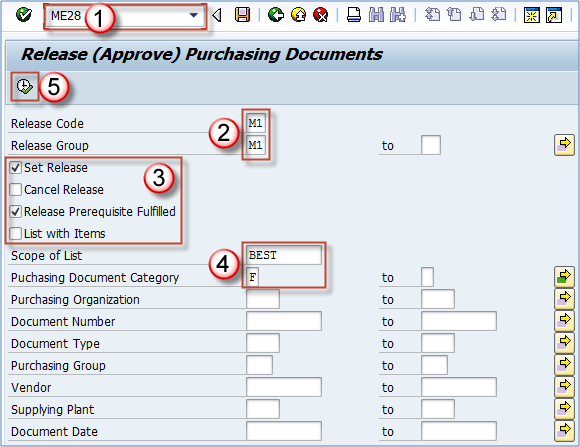Click the ME28 transaction command field
This screenshot has height=447, width=580.
124,16
